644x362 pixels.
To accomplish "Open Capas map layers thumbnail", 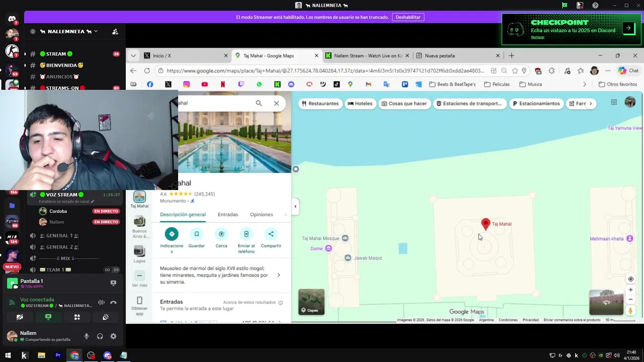I will tap(311, 302).
